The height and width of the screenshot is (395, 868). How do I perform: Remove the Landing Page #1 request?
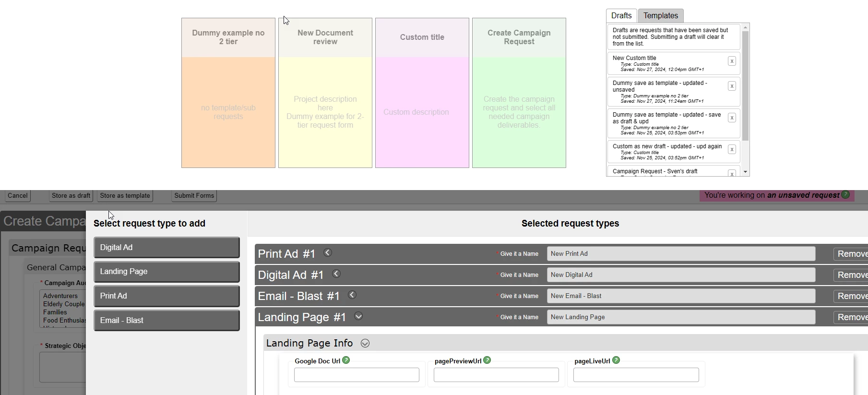[x=851, y=317]
